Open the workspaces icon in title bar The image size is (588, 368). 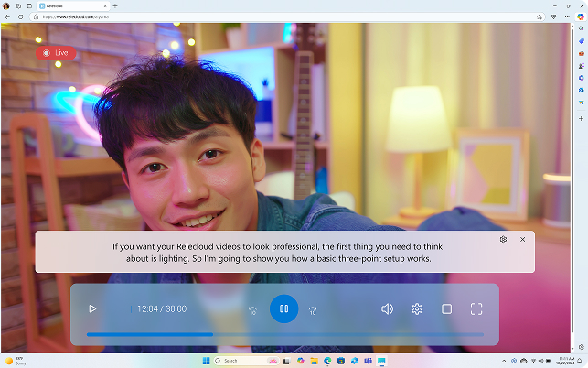tap(18, 6)
